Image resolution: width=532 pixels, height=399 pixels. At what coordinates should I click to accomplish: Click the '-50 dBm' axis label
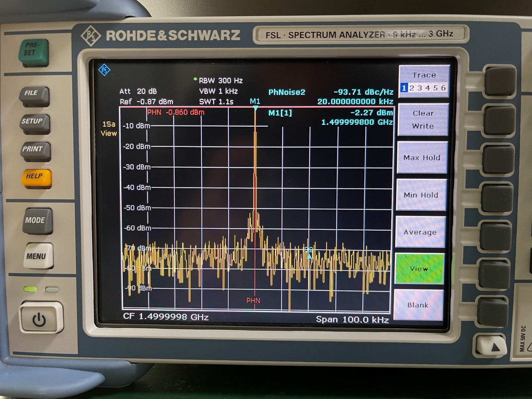pos(137,208)
